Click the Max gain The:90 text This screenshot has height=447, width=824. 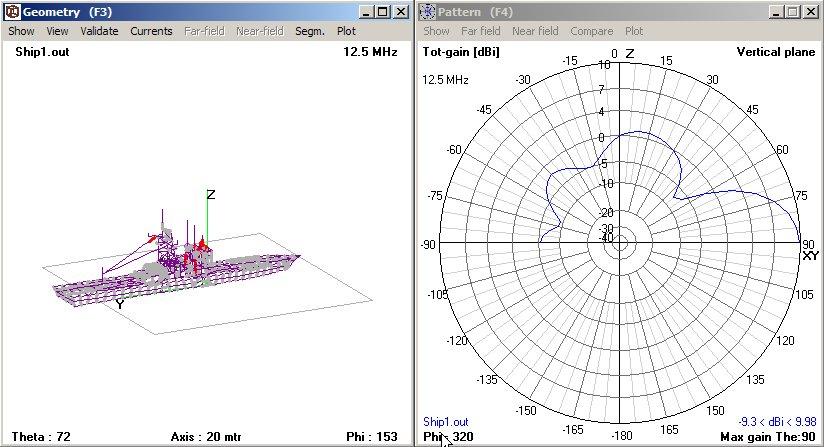(768, 436)
